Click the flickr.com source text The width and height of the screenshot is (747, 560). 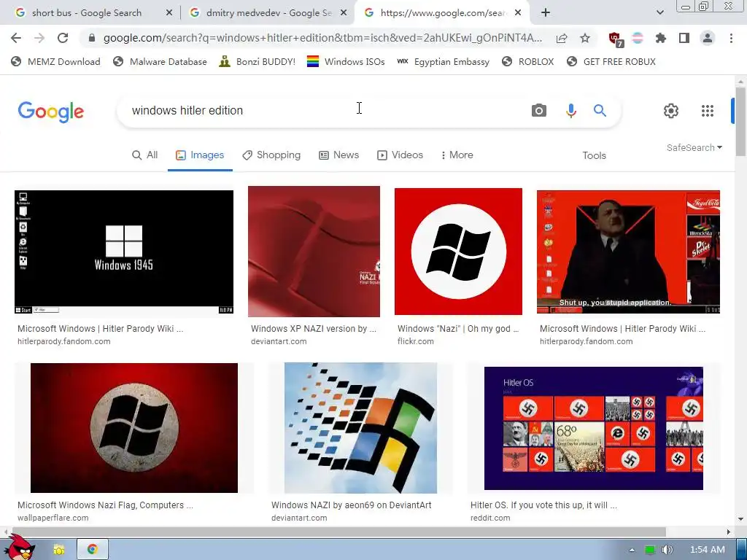click(415, 341)
